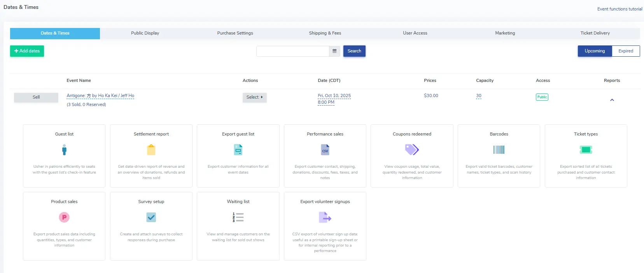
Task: Open the Barcodes icon
Action: pos(499,150)
